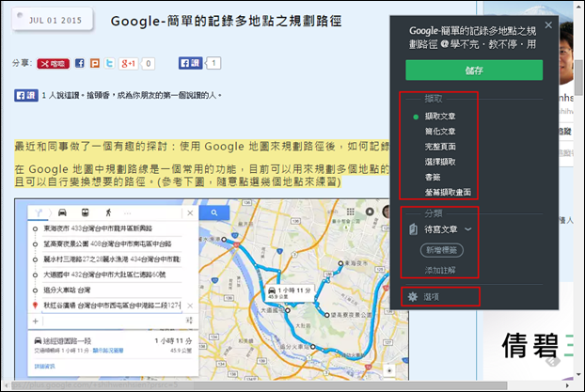Viewport: 585px width, 392px height.
Task: Select 選擇擷取 clip option
Action: point(440,162)
